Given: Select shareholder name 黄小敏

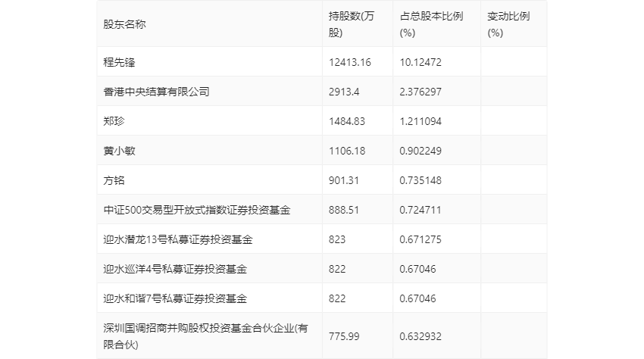Looking at the screenshot, I should pos(119,151).
